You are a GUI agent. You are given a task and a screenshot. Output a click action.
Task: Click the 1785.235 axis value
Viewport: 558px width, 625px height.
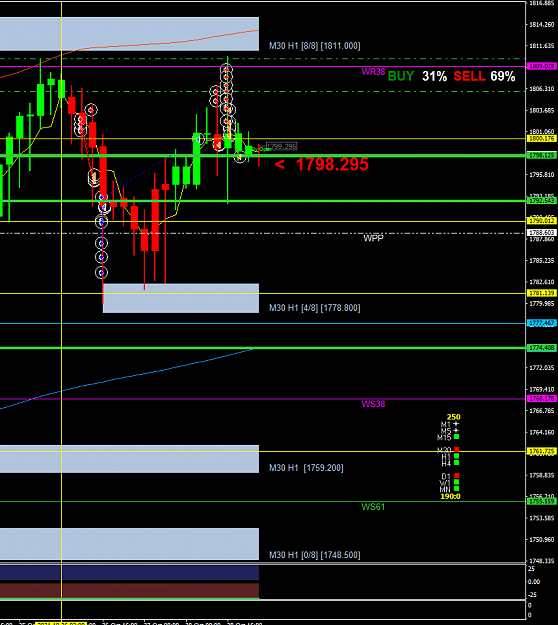(541, 261)
